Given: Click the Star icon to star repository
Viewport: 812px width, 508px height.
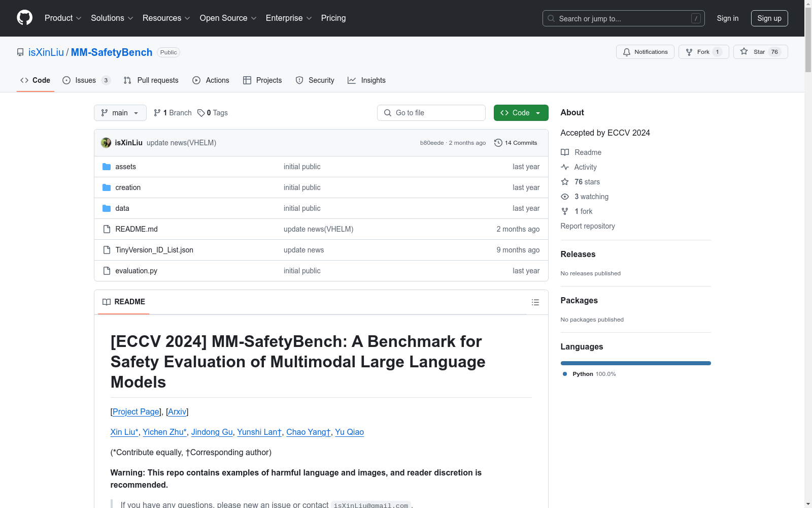Looking at the screenshot, I should 744,51.
